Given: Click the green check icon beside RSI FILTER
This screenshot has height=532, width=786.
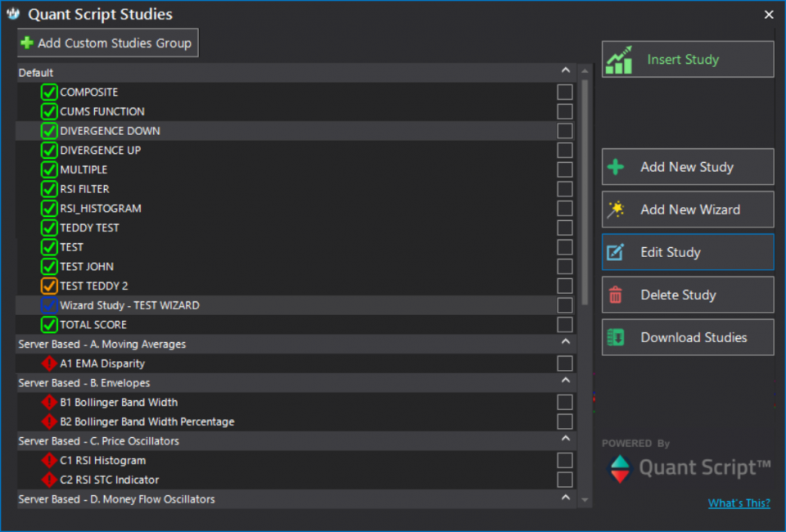Looking at the screenshot, I should click(x=48, y=189).
